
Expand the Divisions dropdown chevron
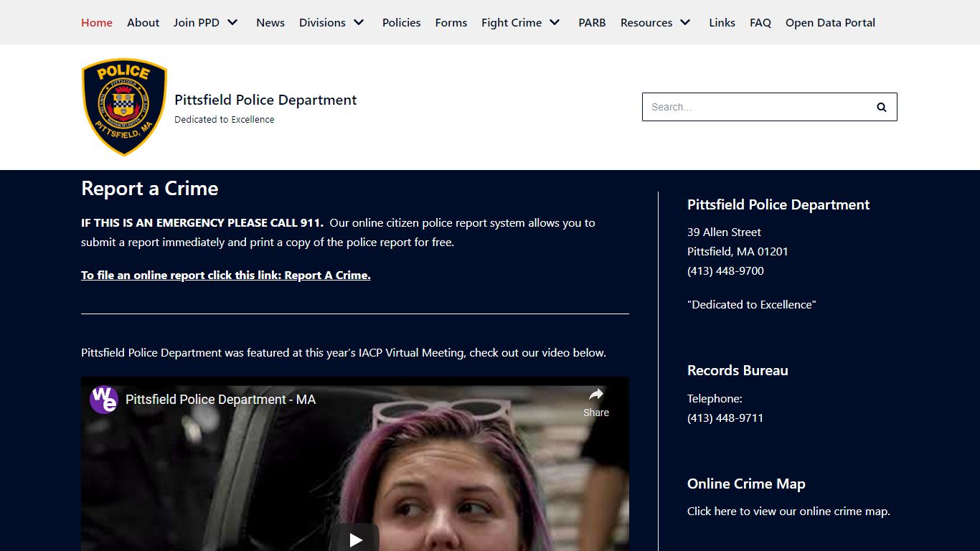coord(359,22)
